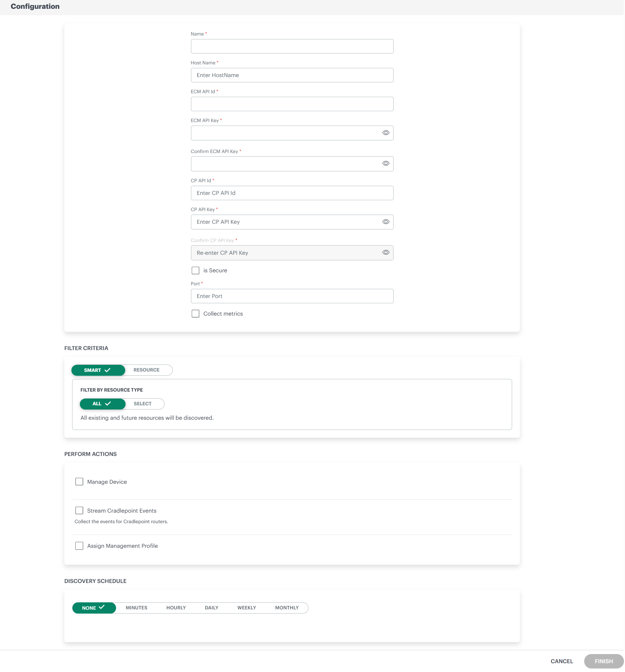Image resolution: width=625 pixels, height=672 pixels.
Task: Select the WEEKLY schedule tab
Action: (247, 608)
